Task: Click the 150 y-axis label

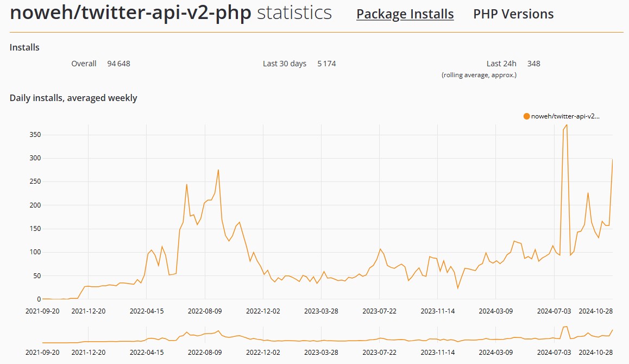Action: click(x=35, y=229)
